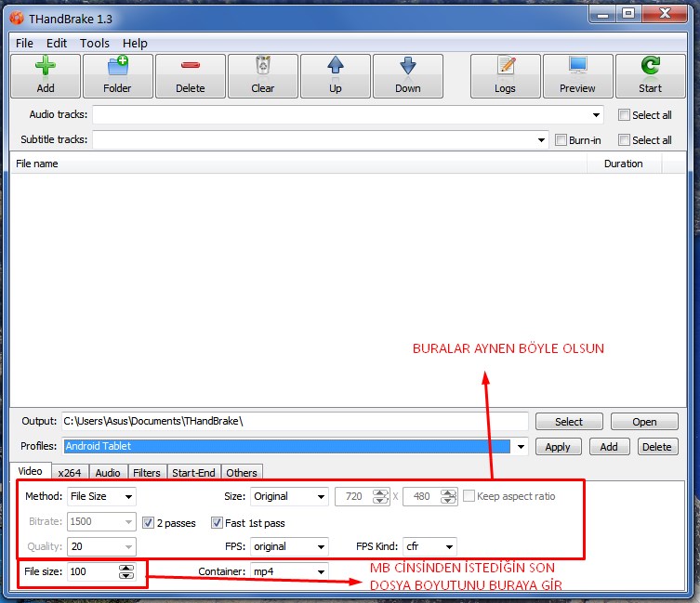This screenshot has height=603, width=700.
Task: Move item Up with the arrow icon
Action: [336, 75]
